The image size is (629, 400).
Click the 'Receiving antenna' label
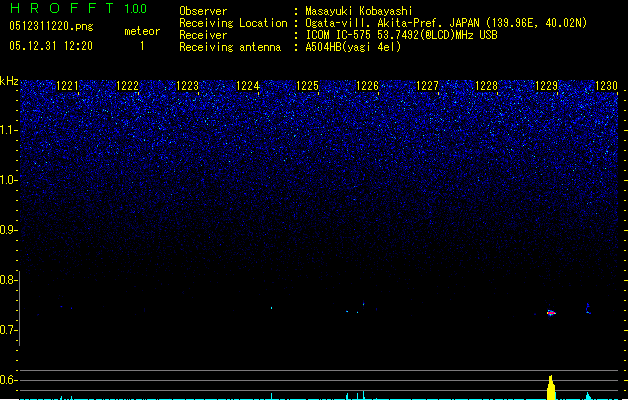point(230,47)
